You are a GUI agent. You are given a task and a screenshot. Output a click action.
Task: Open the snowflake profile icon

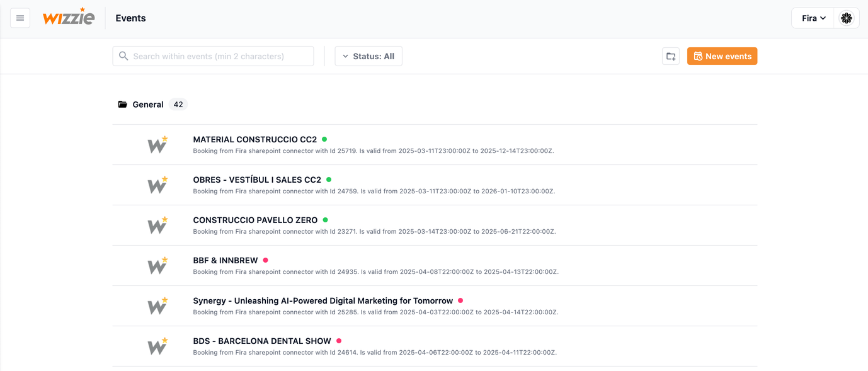(846, 18)
